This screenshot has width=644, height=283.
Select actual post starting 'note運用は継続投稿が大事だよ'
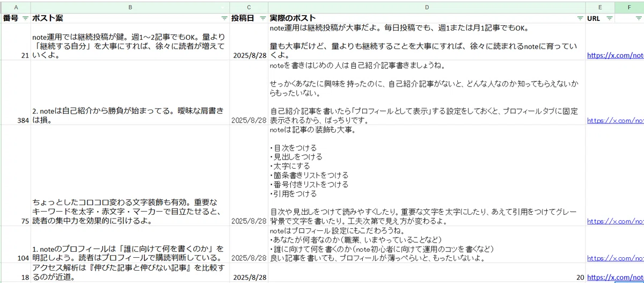tap(427, 42)
